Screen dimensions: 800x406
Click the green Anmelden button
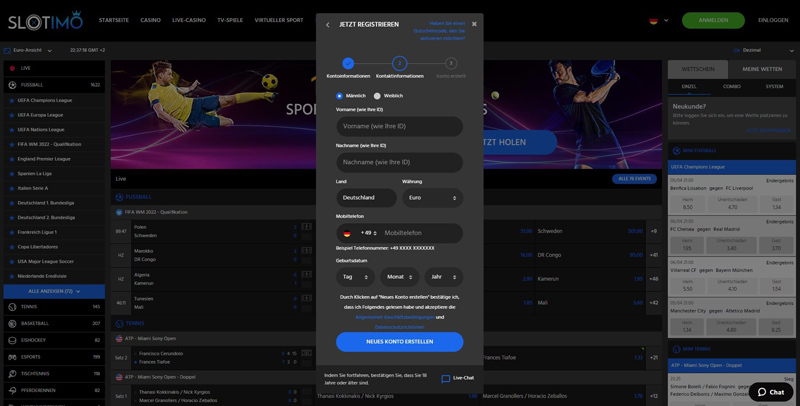713,20
